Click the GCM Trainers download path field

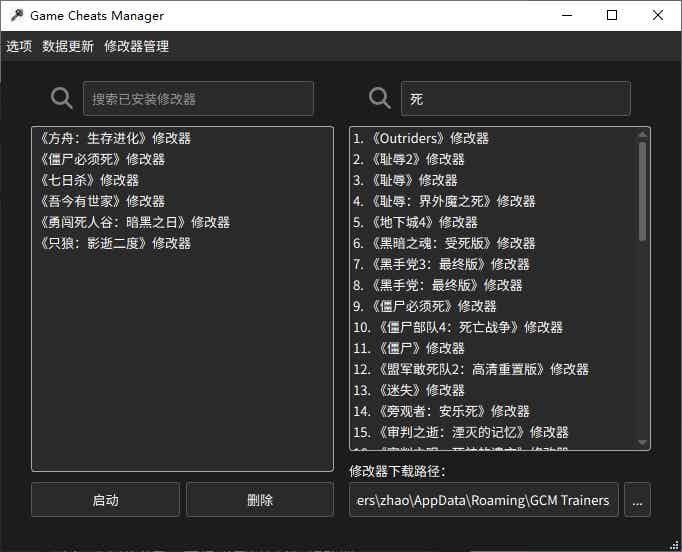(x=484, y=500)
